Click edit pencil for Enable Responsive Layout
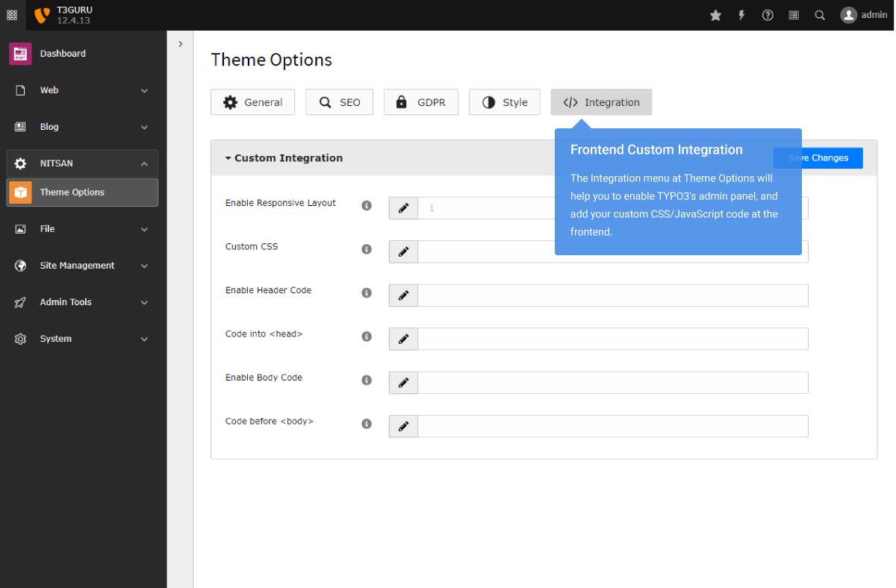 coord(403,208)
